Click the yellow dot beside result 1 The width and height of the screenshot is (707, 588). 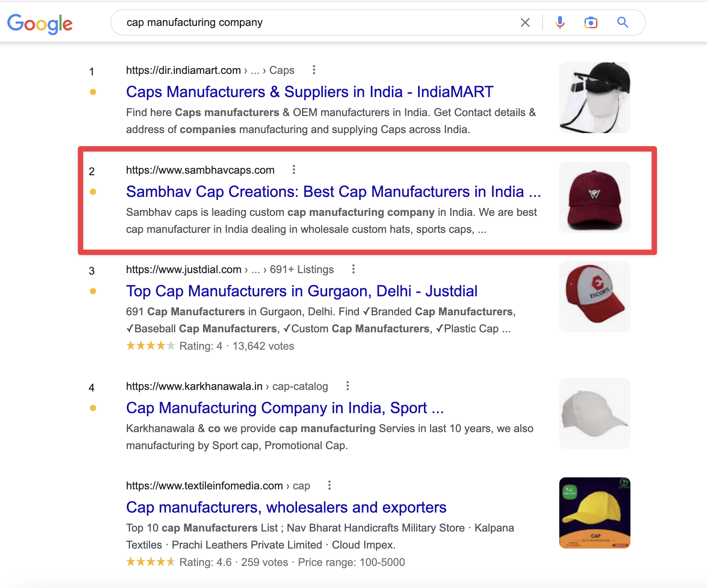[93, 92]
